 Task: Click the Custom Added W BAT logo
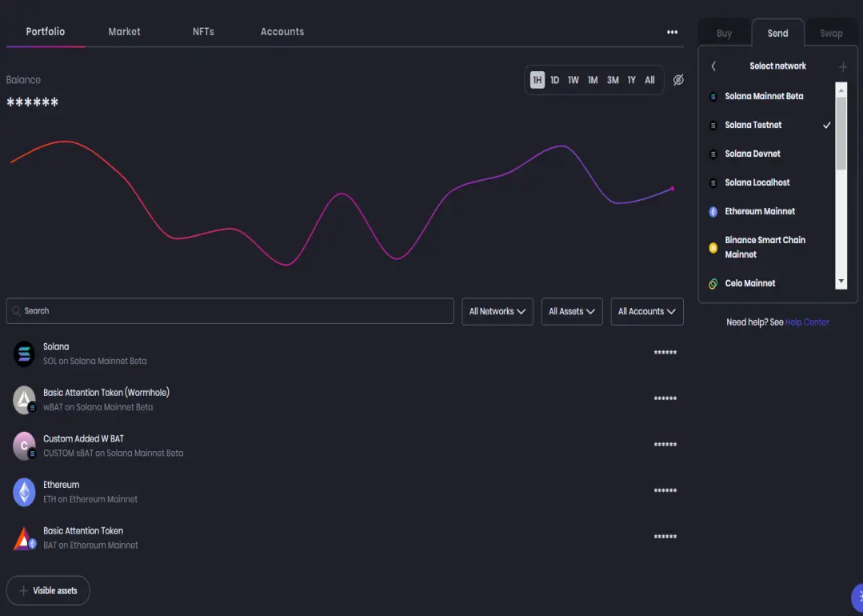click(24, 446)
